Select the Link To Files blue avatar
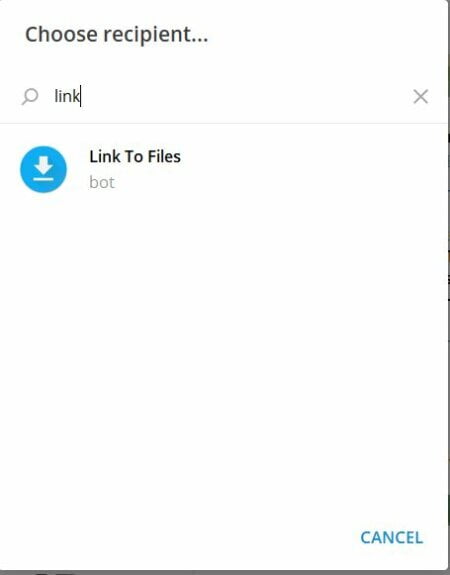The height and width of the screenshot is (575, 450). point(43,169)
